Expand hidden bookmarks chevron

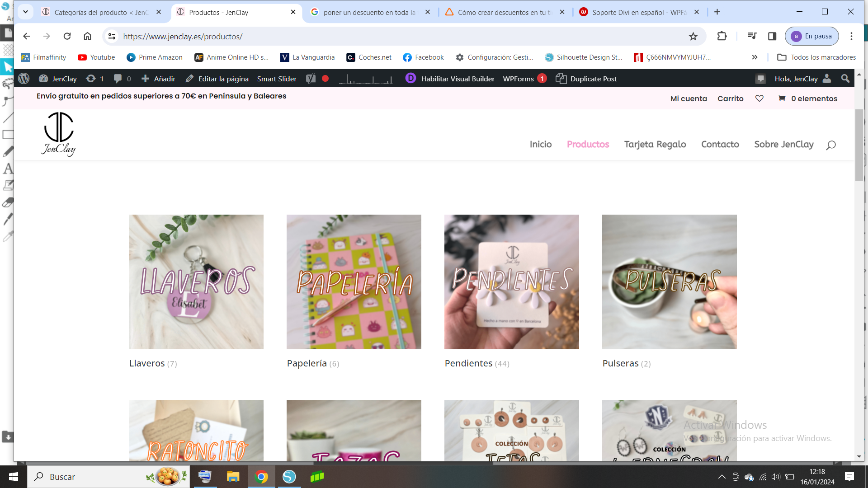tap(755, 57)
